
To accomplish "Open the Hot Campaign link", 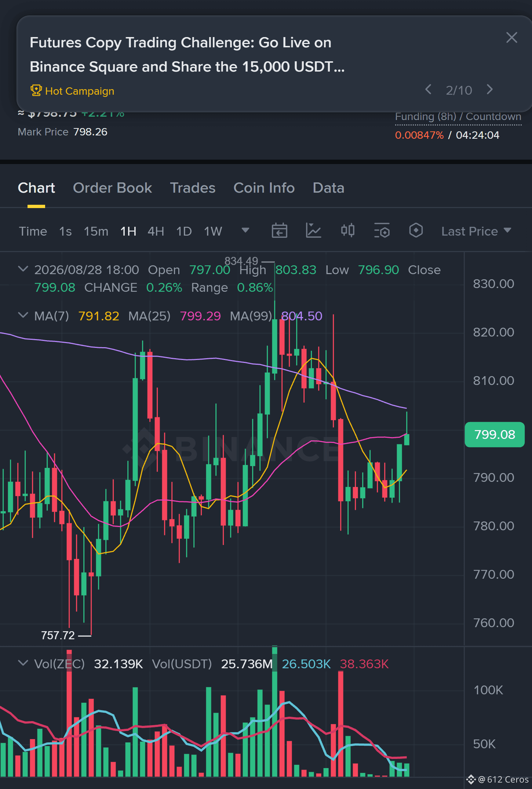I will pyautogui.click(x=80, y=91).
